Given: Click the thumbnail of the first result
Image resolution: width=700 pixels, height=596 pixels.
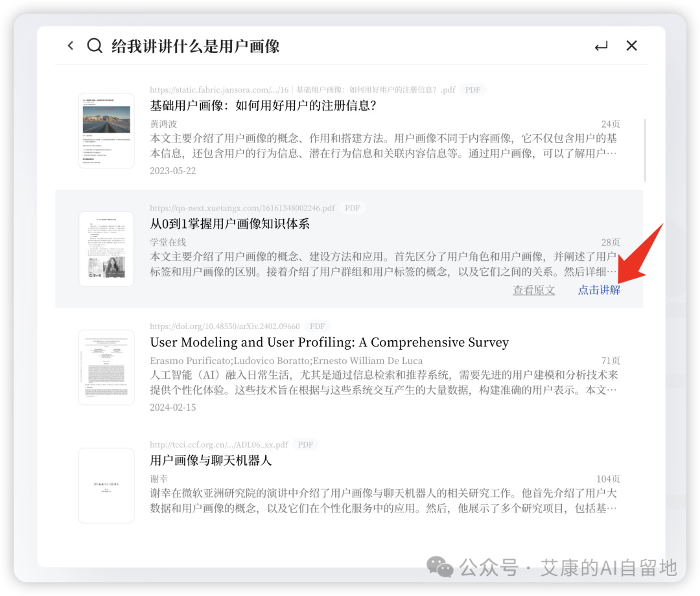Looking at the screenshot, I should 106,130.
